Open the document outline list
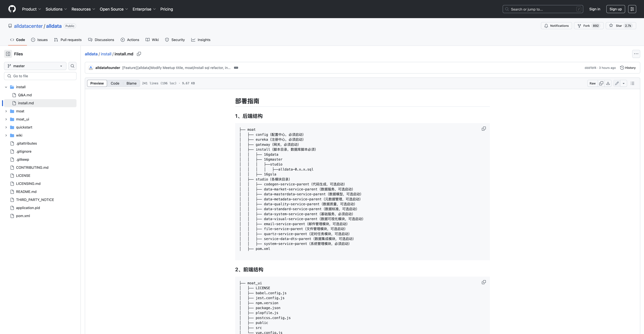 tap(633, 83)
